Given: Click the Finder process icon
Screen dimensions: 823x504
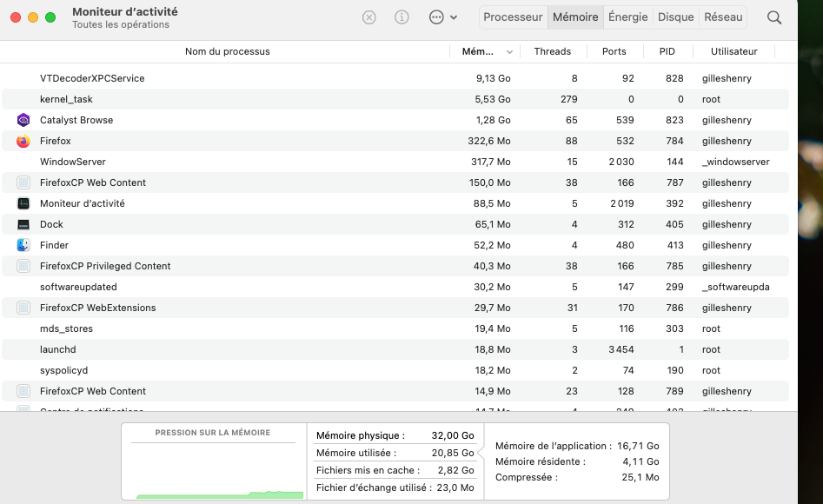Looking at the screenshot, I should (x=23, y=245).
